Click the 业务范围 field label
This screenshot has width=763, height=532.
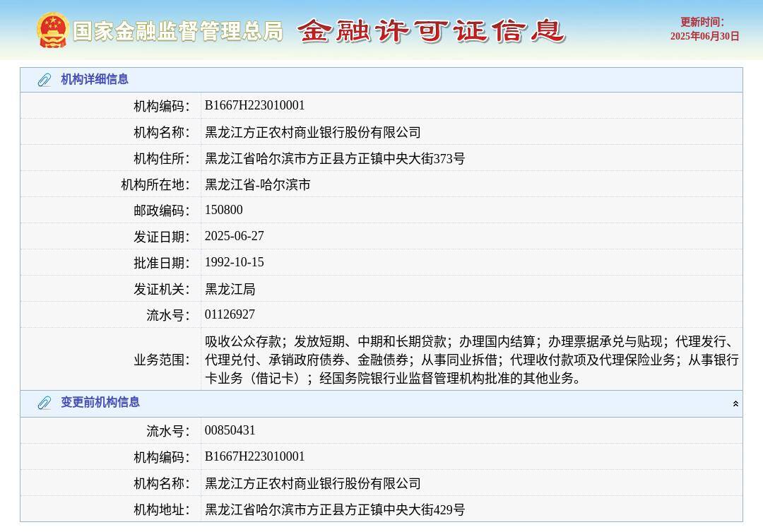162,360
